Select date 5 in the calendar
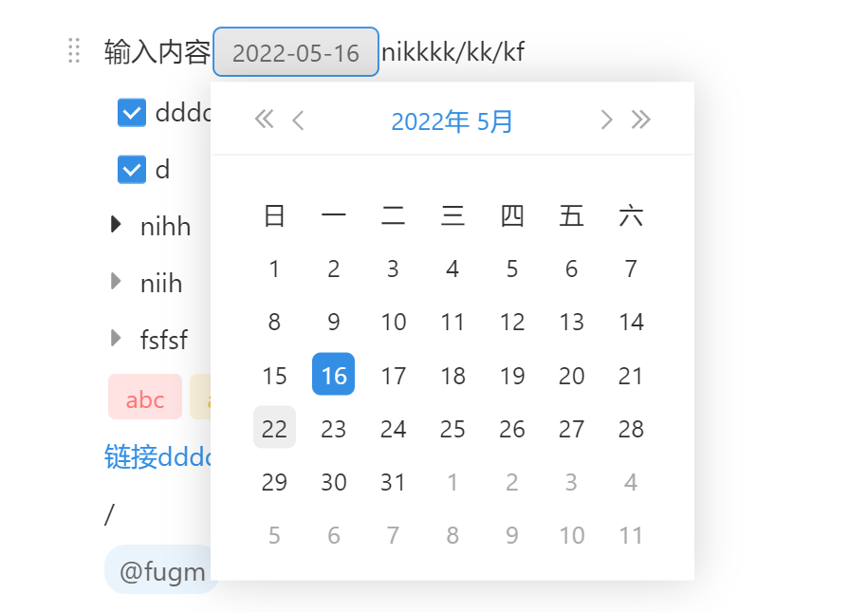Screen dimensions: 868x612 coord(512,269)
